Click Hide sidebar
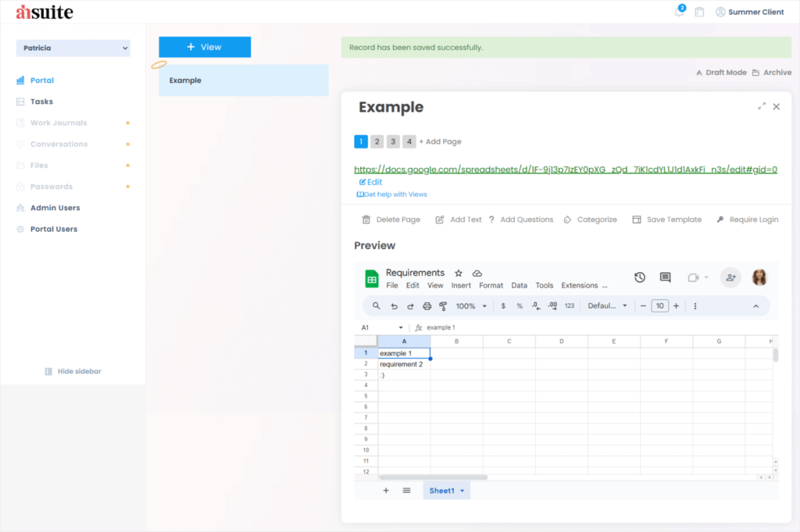Image resolution: width=800 pixels, height=532 pixels. [73, 371]
